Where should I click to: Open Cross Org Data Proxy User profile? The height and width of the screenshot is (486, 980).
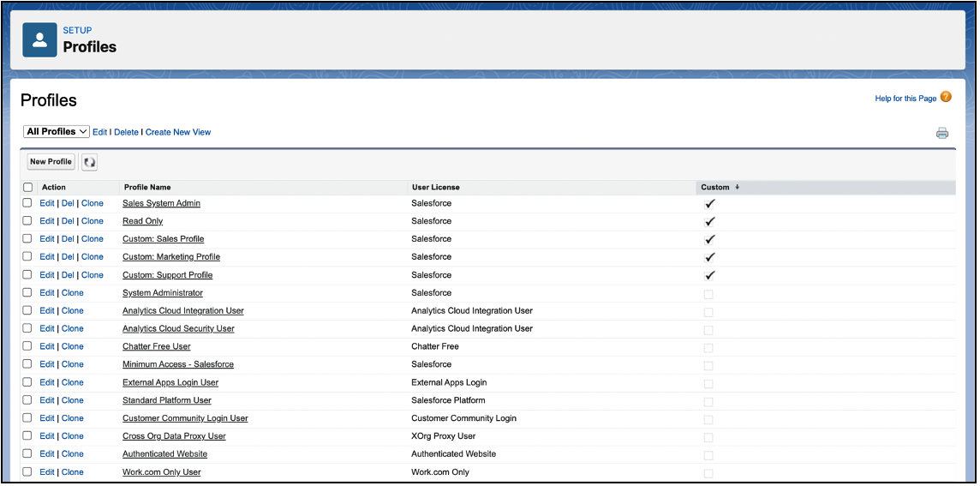pyautogui.click(x=175, y=436)
